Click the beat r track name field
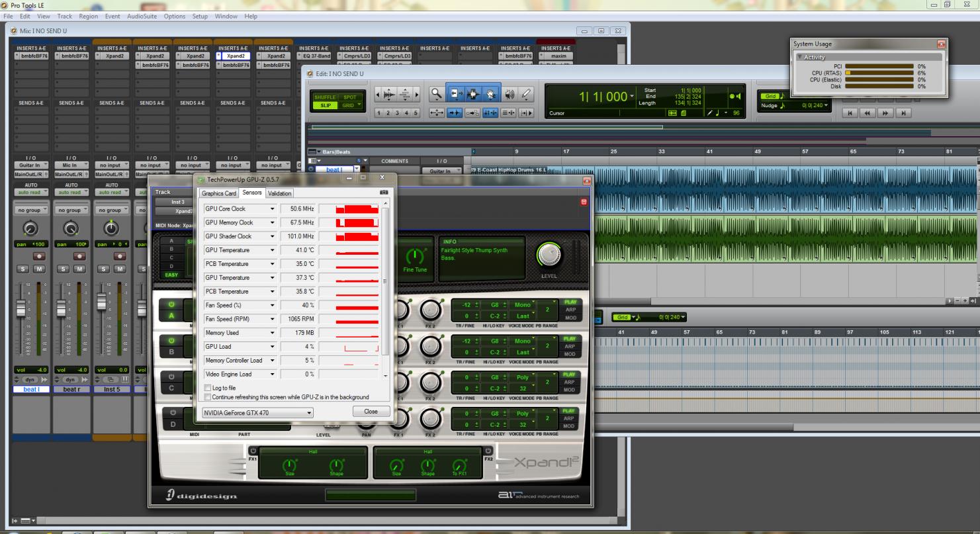This screenshot has width=980, height=534. click(x=71, y=389)
